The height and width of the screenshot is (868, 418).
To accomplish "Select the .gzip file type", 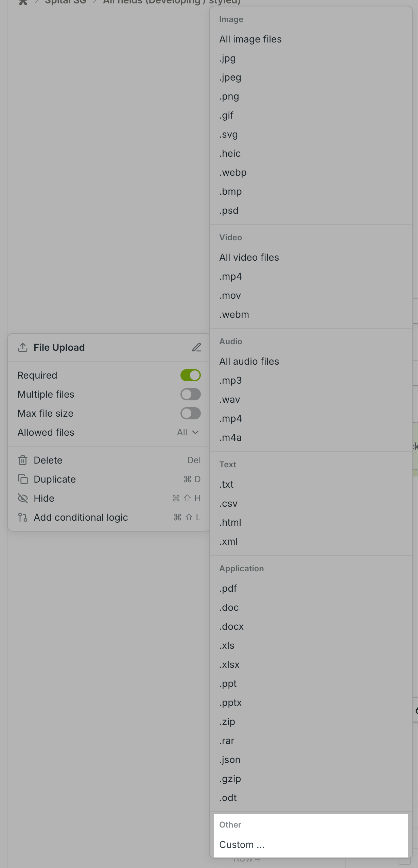I will (x=311, y=779).
